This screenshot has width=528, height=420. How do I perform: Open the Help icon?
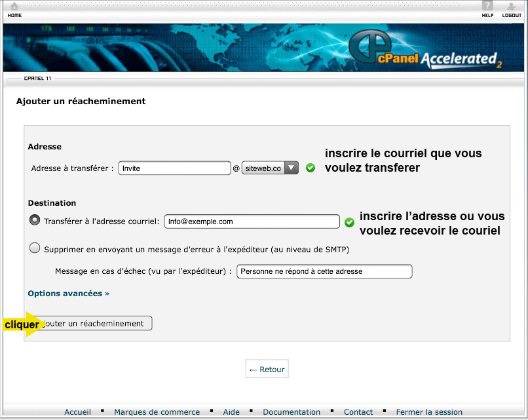pyautogui.click(x=487, y=9)
